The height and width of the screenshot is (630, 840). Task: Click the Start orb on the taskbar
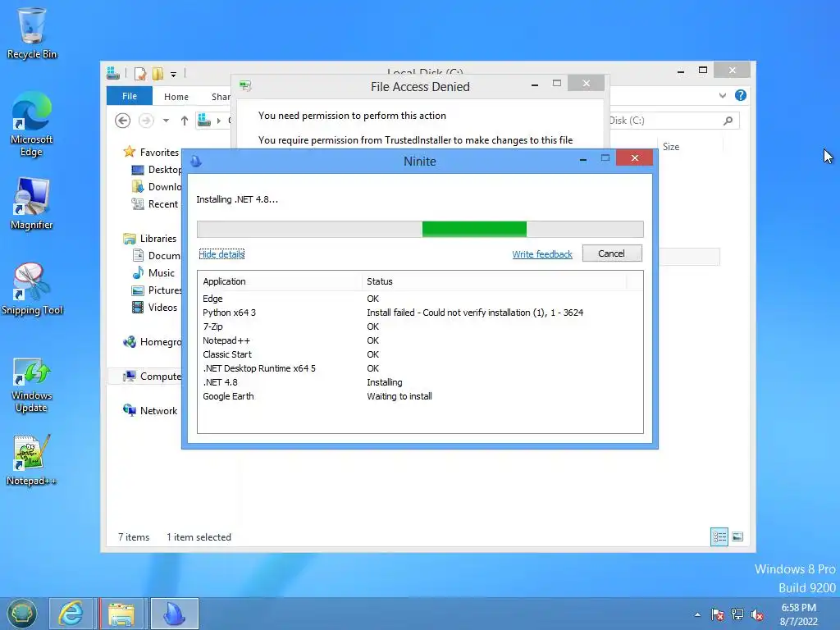(22, 614)
